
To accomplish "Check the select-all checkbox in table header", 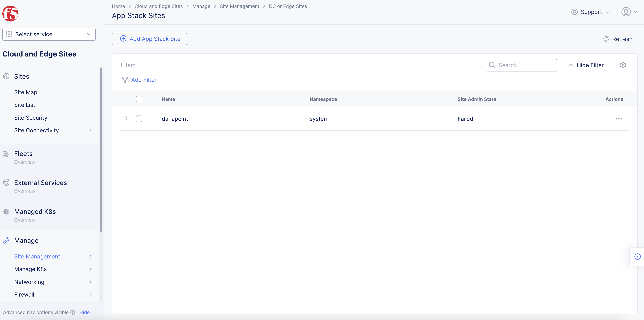I will (139, 99).
